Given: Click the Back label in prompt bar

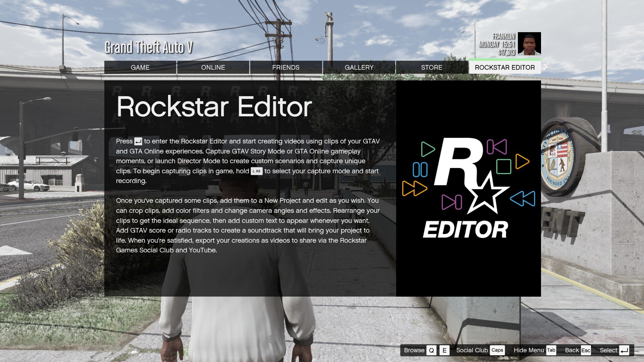Looking at the screenshot, I should [x=572, y=350].
